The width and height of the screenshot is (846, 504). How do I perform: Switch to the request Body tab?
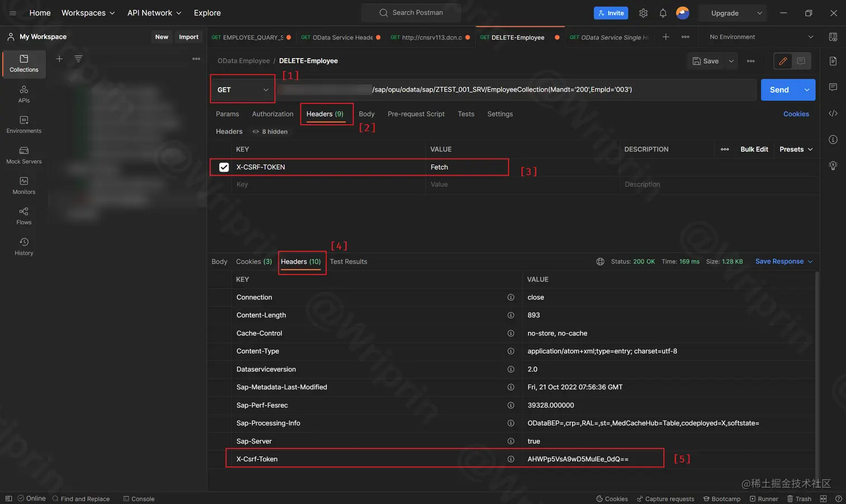(366, 114)
